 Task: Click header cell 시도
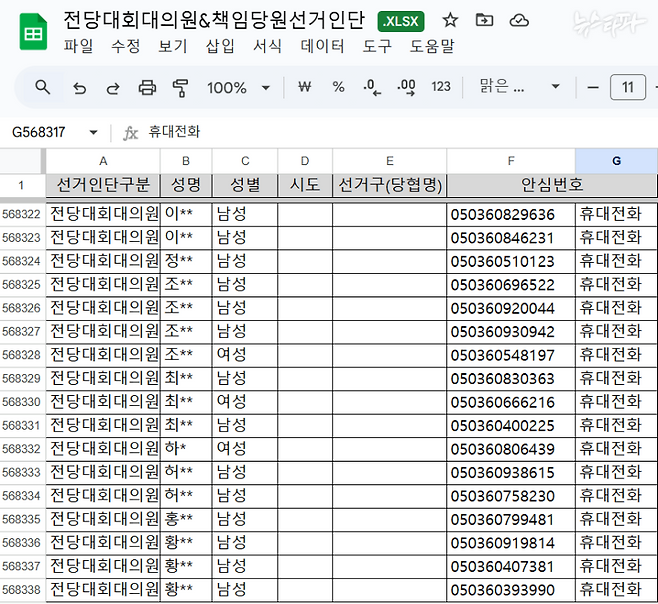click(305, 185)
